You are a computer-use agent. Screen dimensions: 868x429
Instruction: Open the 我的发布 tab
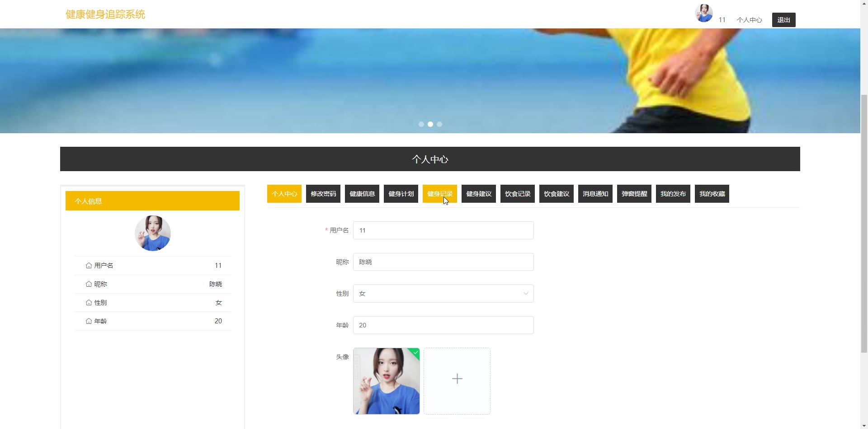pyautogui.click(x=673, y=194)
